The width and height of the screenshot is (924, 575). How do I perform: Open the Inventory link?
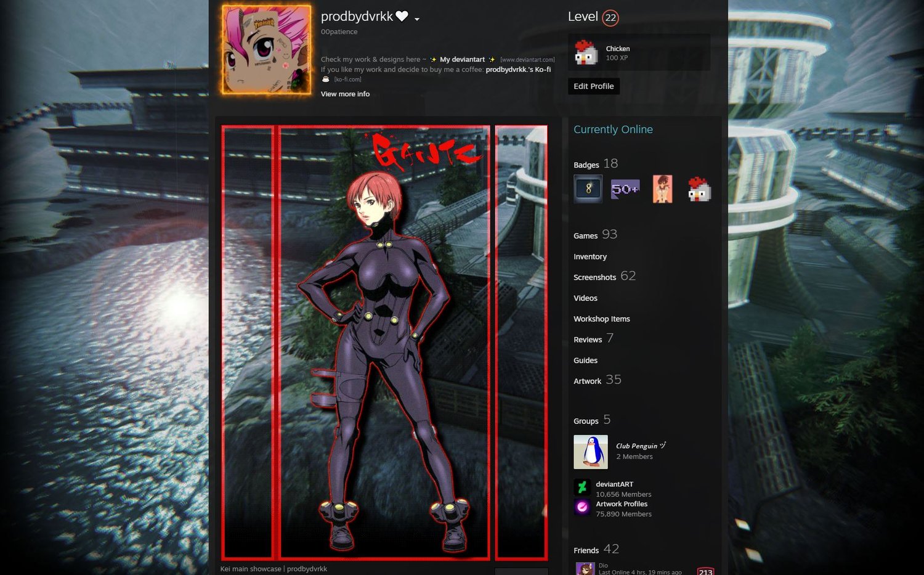pos(590,256)
